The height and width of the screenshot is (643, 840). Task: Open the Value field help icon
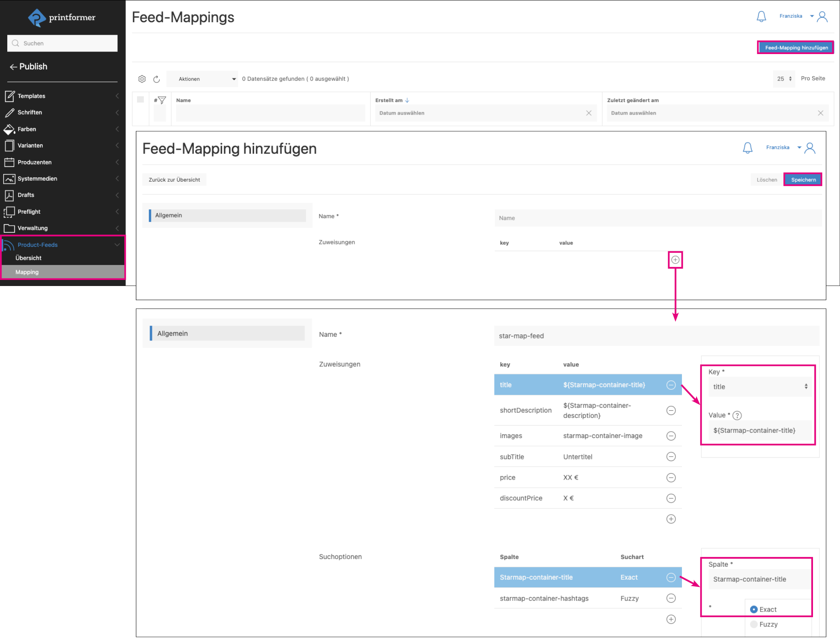737,415
